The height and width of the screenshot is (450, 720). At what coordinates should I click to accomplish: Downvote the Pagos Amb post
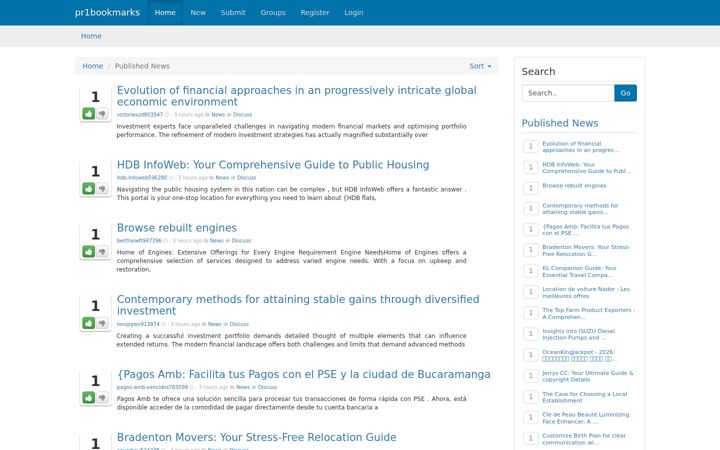coord(102,398)
